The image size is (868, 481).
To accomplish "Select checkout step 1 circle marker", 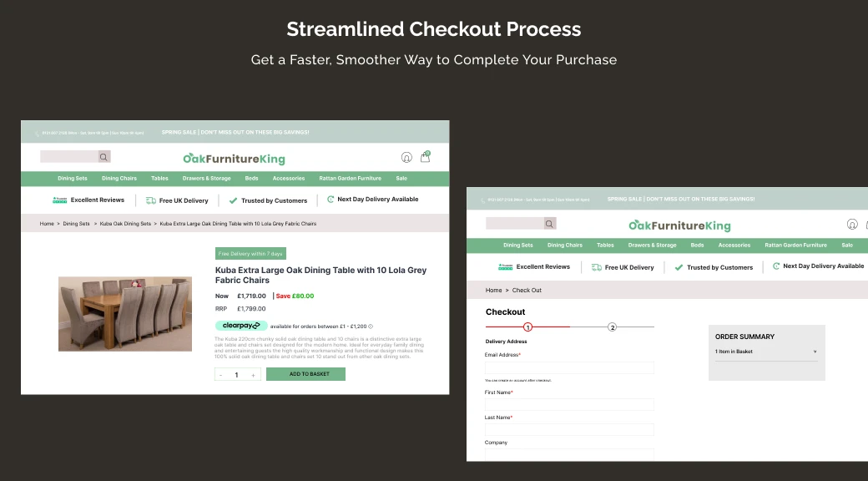I will coord(527,327).
